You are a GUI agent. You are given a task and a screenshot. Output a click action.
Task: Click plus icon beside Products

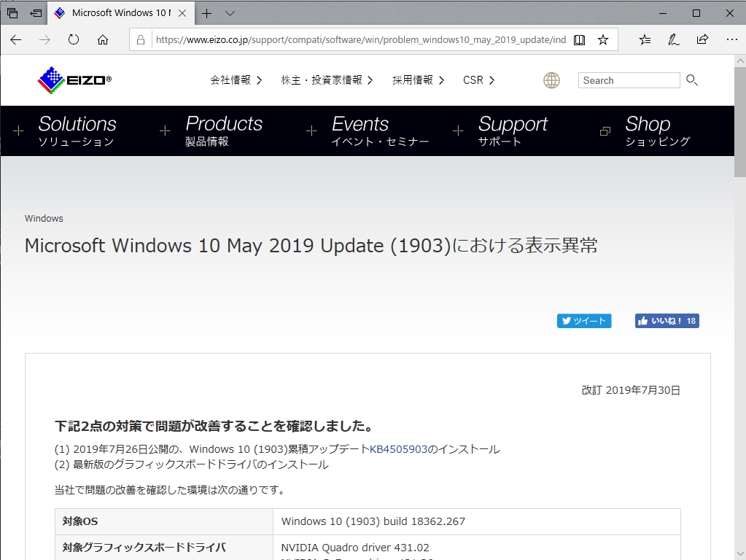pos(165,131)
